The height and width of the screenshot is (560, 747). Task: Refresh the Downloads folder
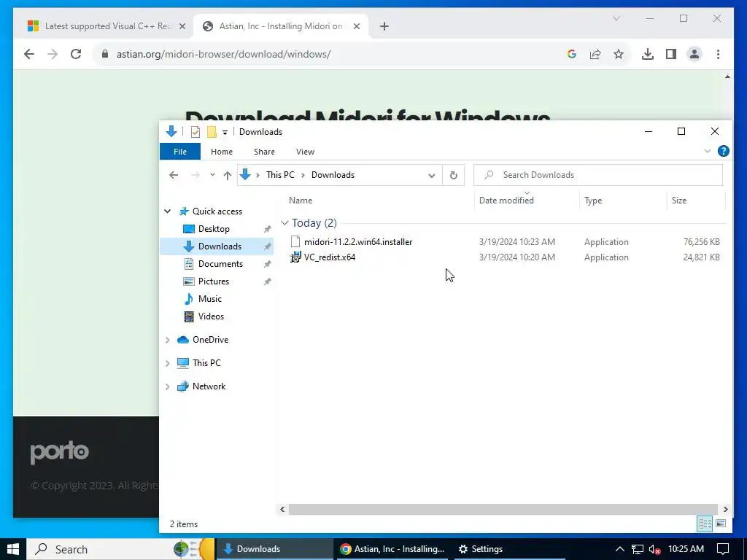[x=454, y=175]
